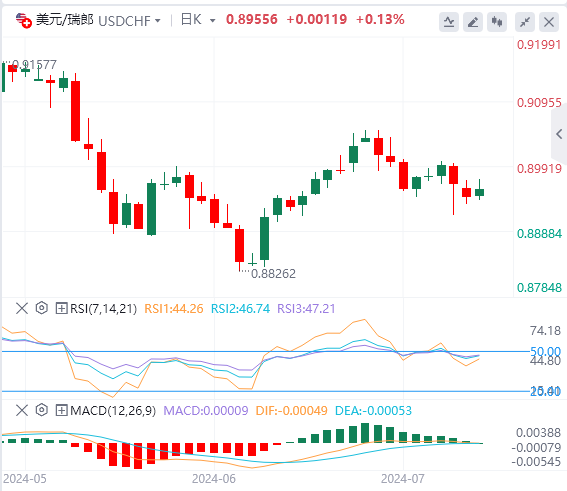
Task: Open MACD indicator settings
Action: (x=42, y=410)
